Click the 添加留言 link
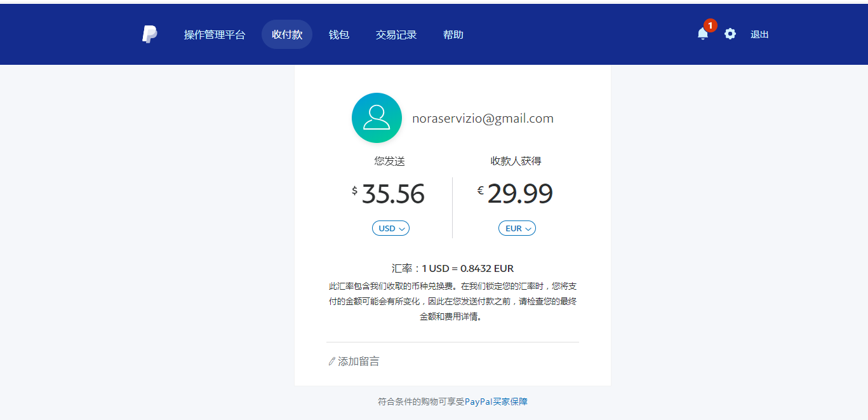The height and width of the screenshot is (420, 868). [x=358, y=362]
